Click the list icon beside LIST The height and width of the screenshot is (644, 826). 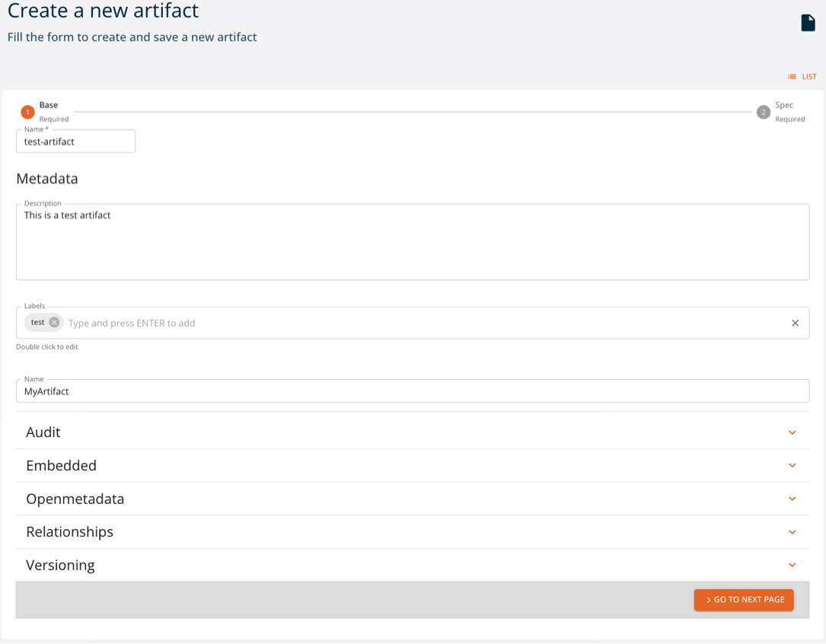[792, 77]
